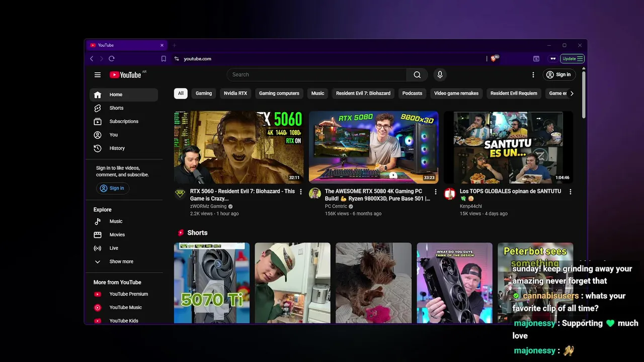Click the YouTube page vertical scrollbar
This screenshot has width=644, height=362.
point(584,95)
